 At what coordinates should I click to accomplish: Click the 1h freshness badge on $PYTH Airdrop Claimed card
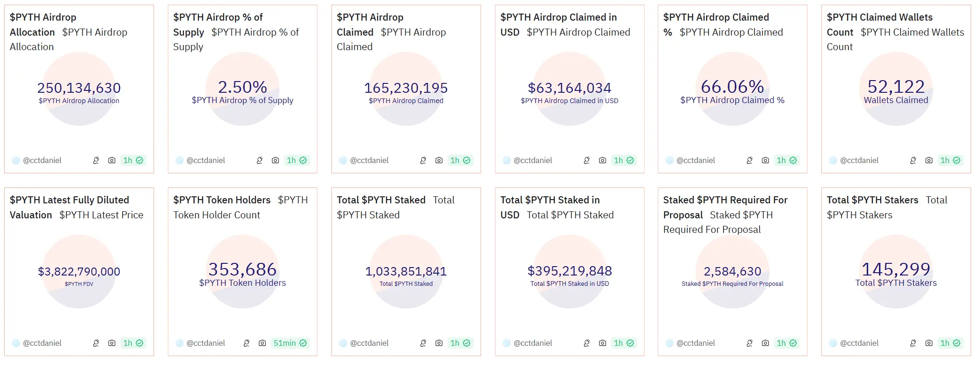coord(454,160)
